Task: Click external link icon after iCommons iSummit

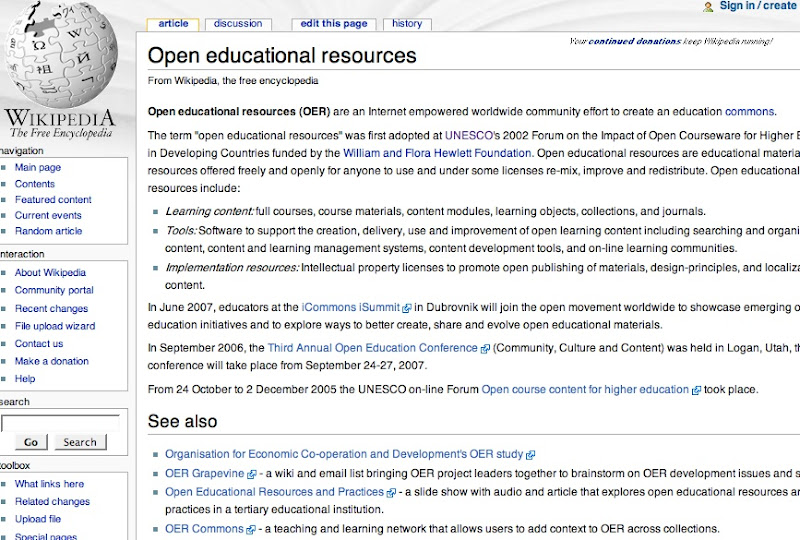Action: click(x=406, y=309)
